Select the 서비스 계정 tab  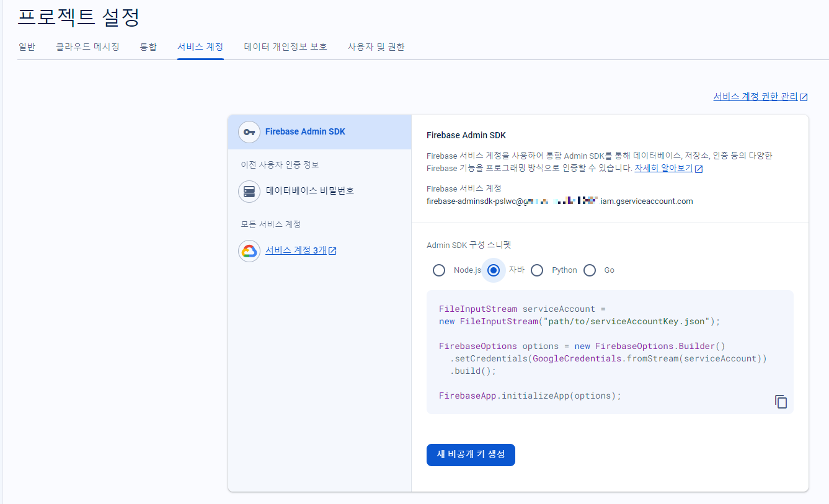point(200,47)
